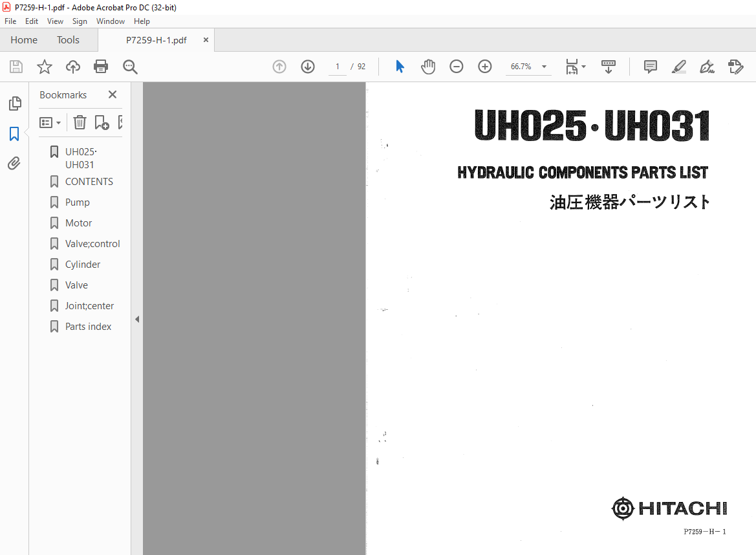The width and height of the screenshot is (756, 555).
Task: Switch to the Home tab
Action: [x=24, y=40]
